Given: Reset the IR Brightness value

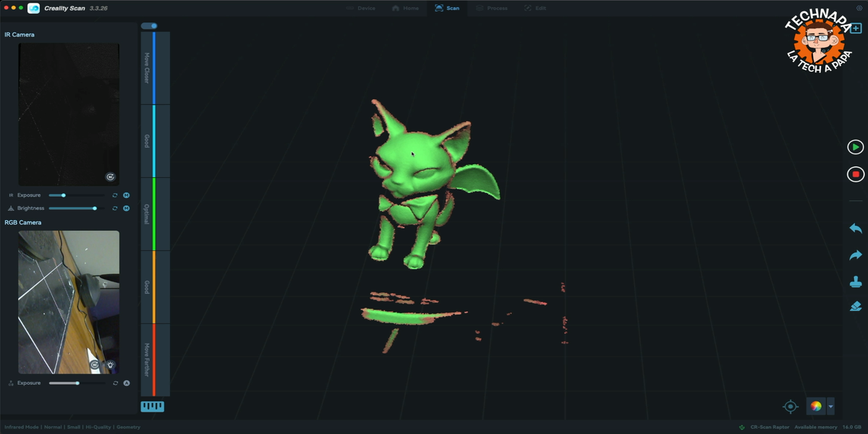Looking at the screenshot, I should pos(115,208).
